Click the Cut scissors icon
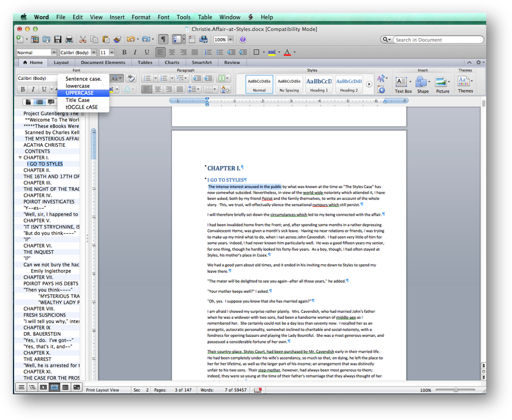The width and height of the screenshot is (512, 420). point(83,40)
